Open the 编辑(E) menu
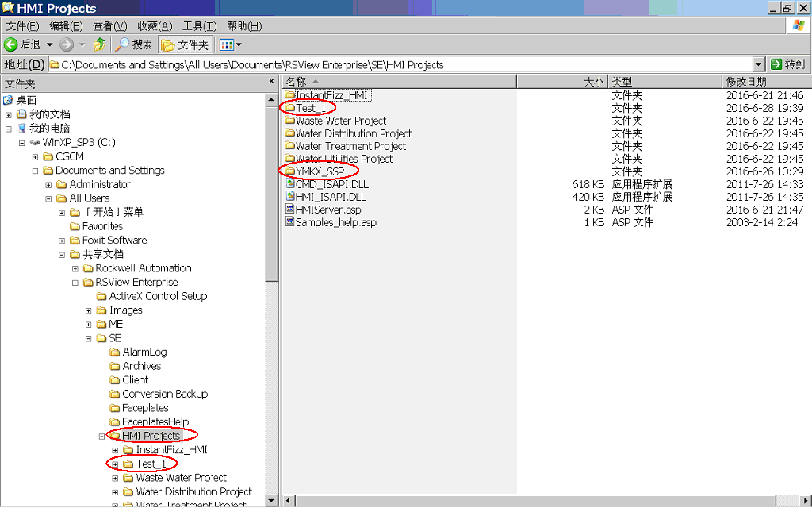Image resolution: width=812 pixels, height=508 pixels. (66, 26)
